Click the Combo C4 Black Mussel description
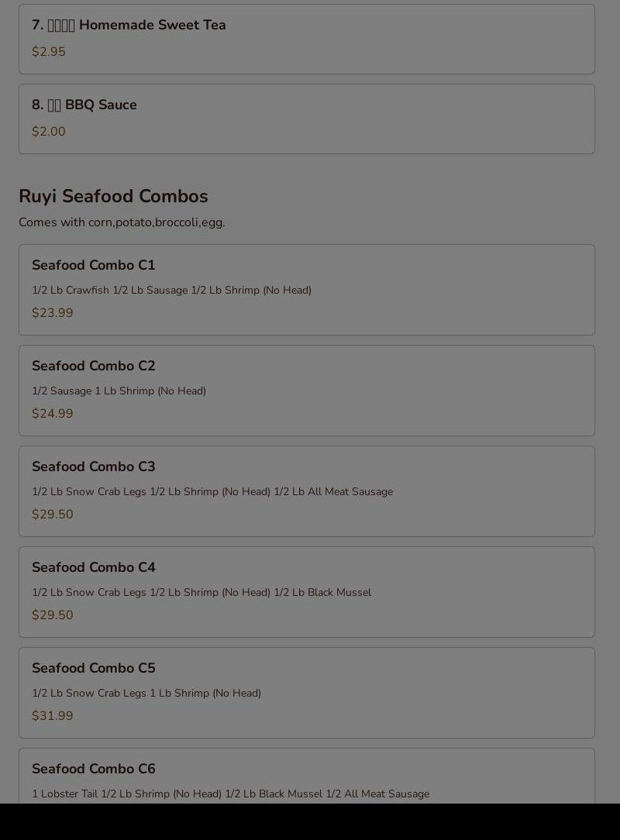 (x=201, y=593)
